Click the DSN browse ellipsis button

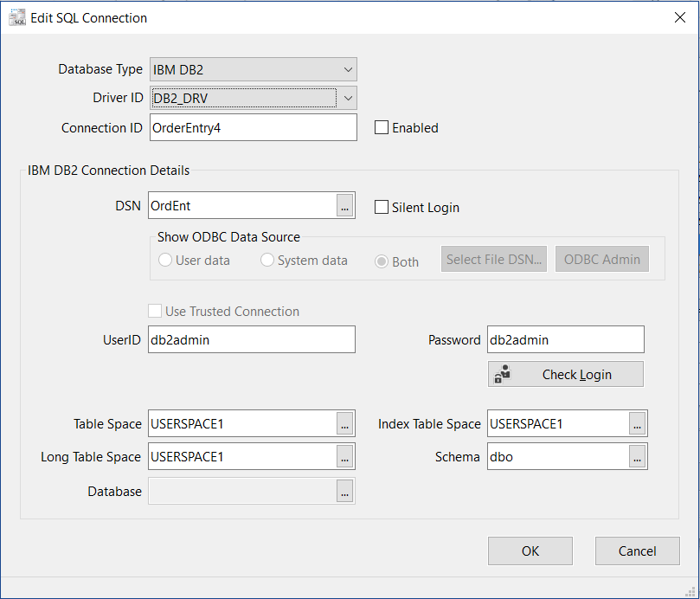click(344, 205)
